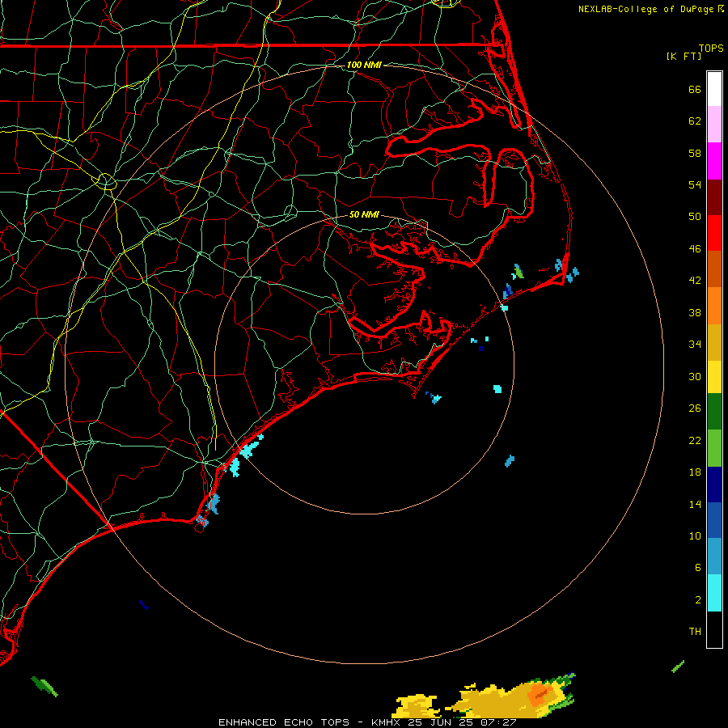Viewport: 728px width, 728px height.
Task: Click the white swatch in the tops legend
Action: (714, 89)
